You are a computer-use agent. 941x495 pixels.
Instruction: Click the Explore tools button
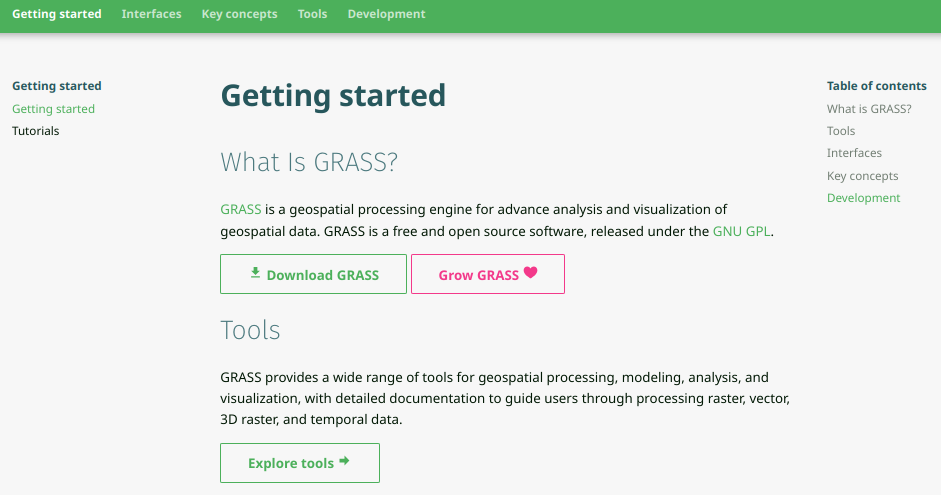pyautogui.click(x=299, y=463)
